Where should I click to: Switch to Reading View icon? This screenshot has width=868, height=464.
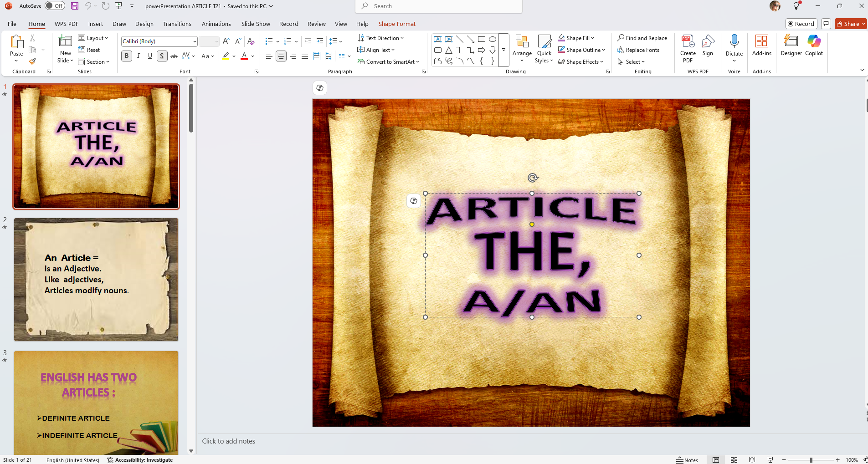(x=752, y=460)
